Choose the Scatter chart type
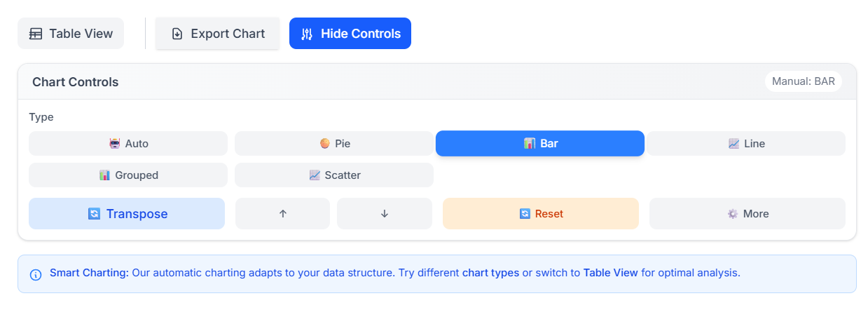868x310 pixels. 334,175
